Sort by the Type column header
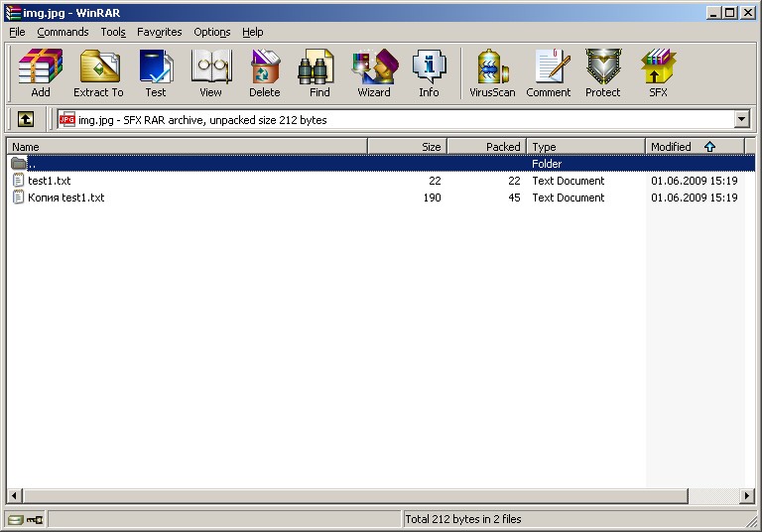 586,146
